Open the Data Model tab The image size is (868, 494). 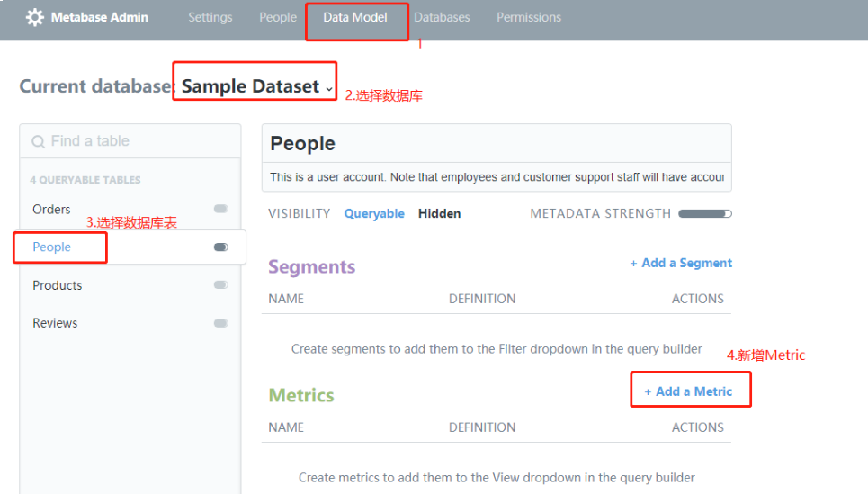354,17
